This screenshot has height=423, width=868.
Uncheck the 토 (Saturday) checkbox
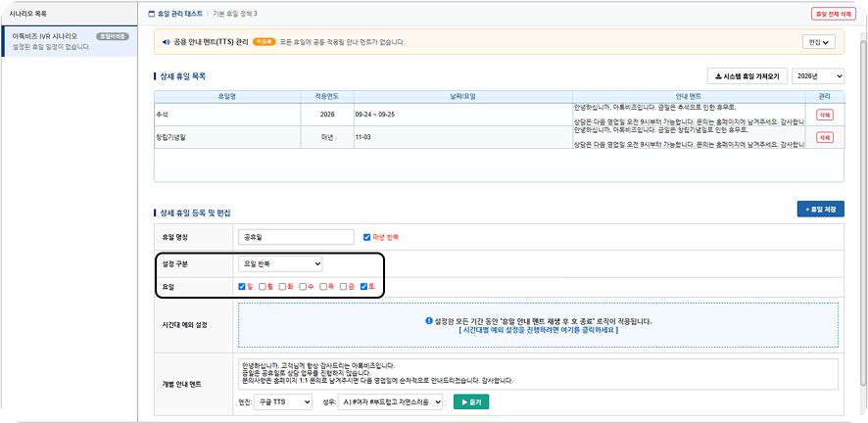(x=363, y=287)
